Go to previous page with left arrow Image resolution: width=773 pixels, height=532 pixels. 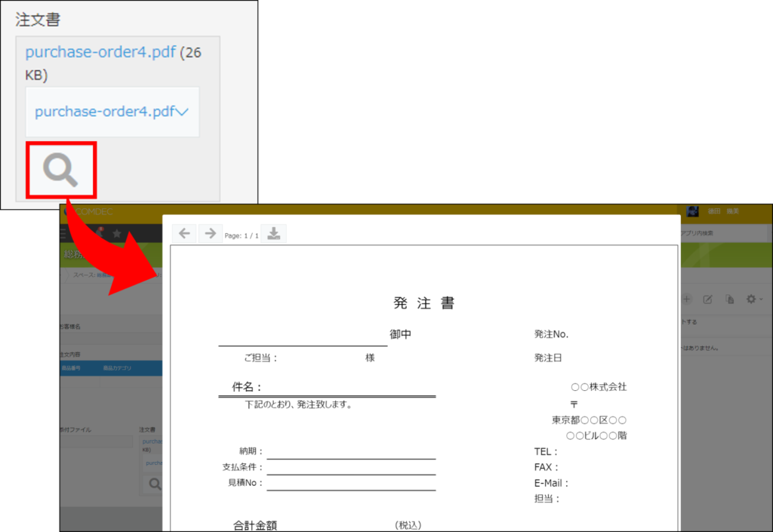pos(184,232)
